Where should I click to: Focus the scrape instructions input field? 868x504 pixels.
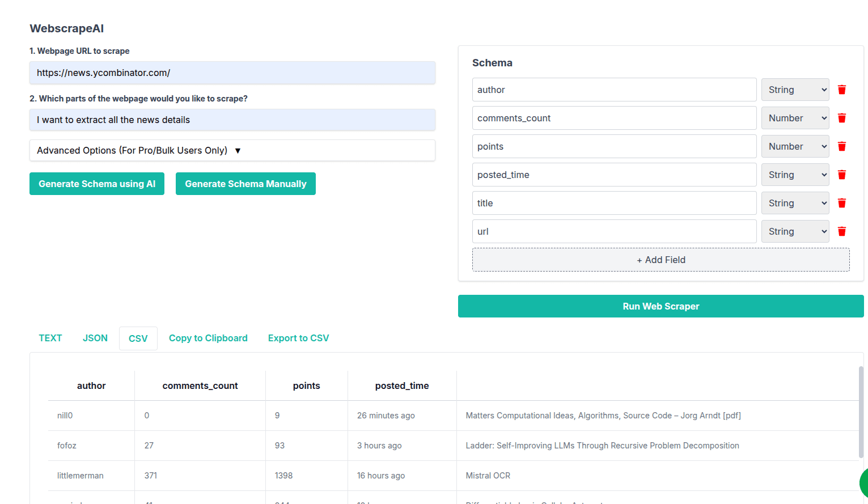click(x=232, y=120)
